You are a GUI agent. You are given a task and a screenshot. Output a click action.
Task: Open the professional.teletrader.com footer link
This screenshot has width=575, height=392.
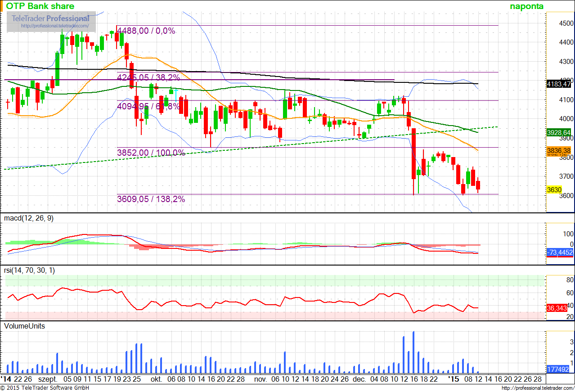pos(537,388)
